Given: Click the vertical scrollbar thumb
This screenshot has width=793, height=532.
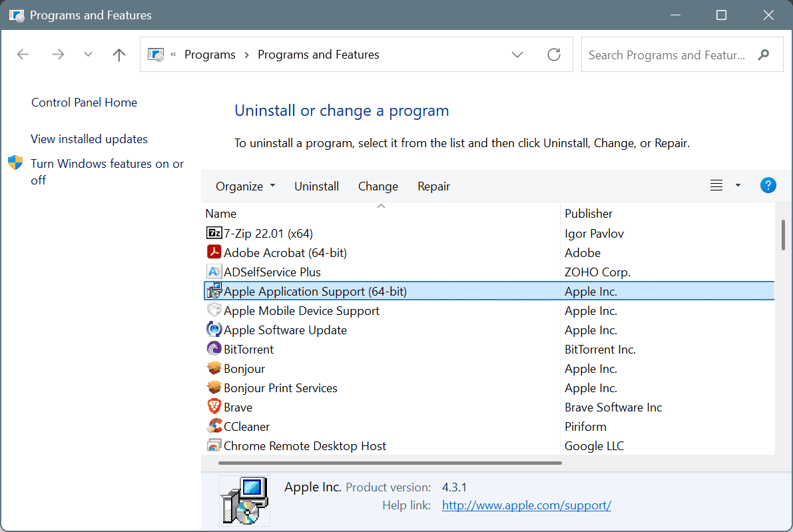Looking at the screenshot, I should [783, 234].
